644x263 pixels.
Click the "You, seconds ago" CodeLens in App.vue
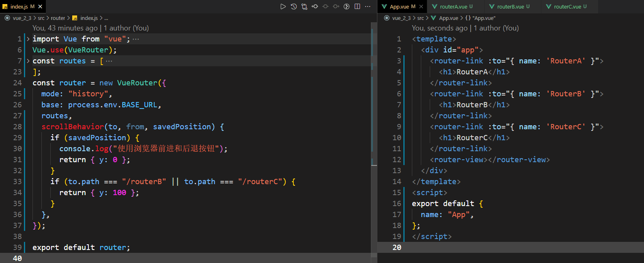pyautogui.click(x=439, y=28)
